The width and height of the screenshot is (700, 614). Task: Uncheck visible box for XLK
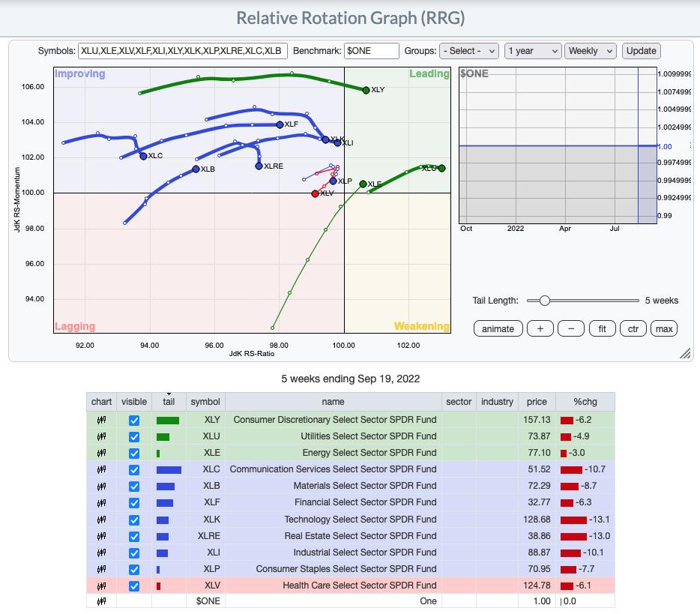pyautogui.click(x=134, y=520)
